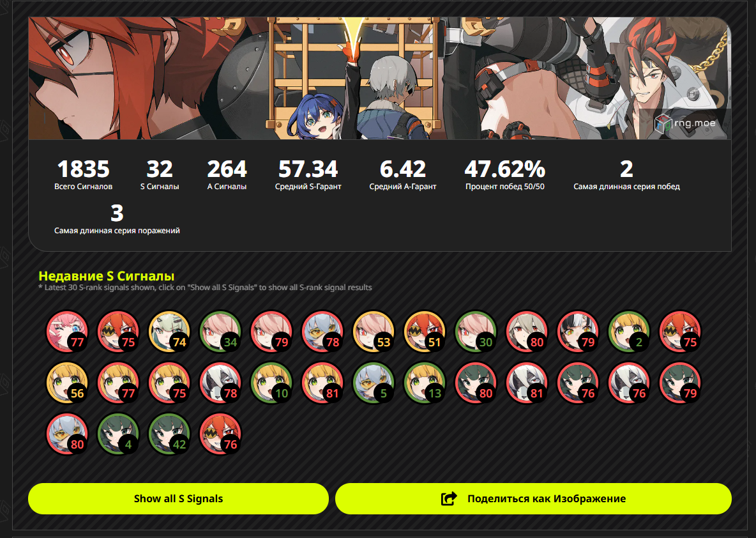Click the Show all S Signals button
Image resolution: width=756 pixels, height=538 pixels.
pos(178,498)
